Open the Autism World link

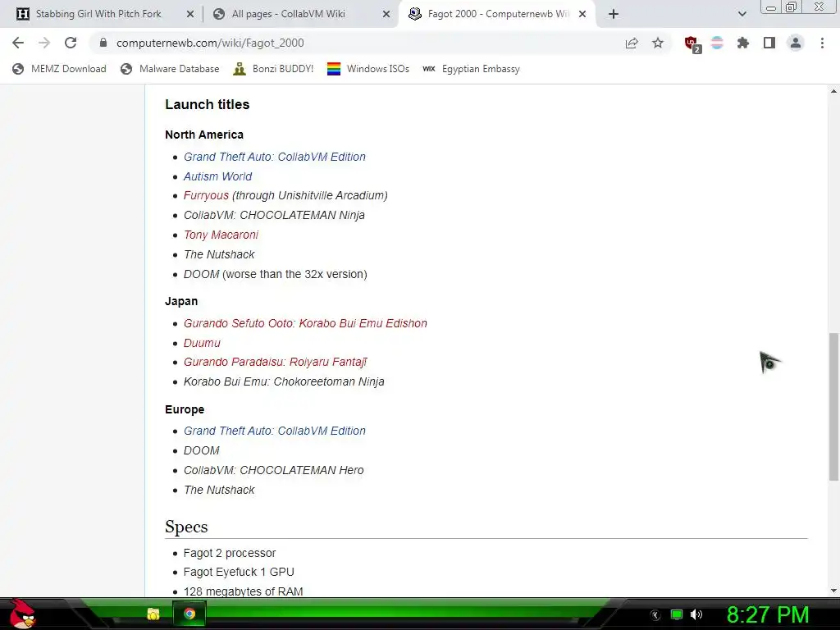pos(217,176)
